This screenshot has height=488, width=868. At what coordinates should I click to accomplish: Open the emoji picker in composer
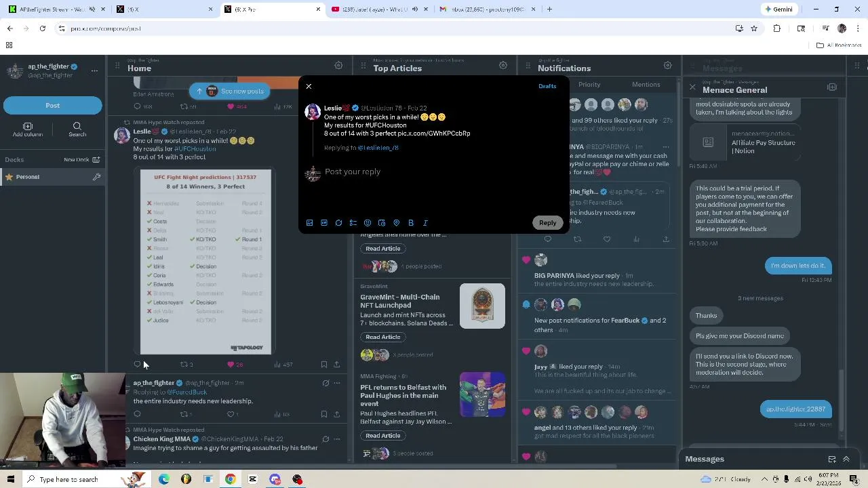coord(368,223)
